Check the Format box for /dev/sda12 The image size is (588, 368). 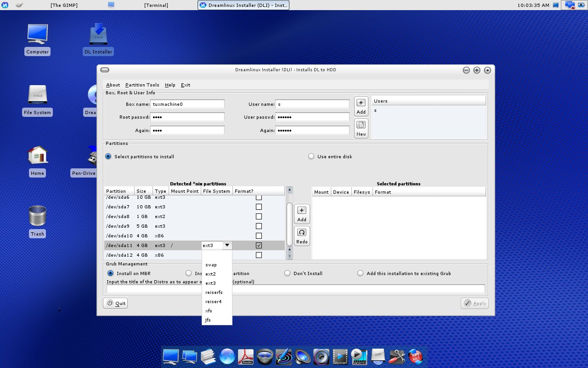click(x=259, y=255)
